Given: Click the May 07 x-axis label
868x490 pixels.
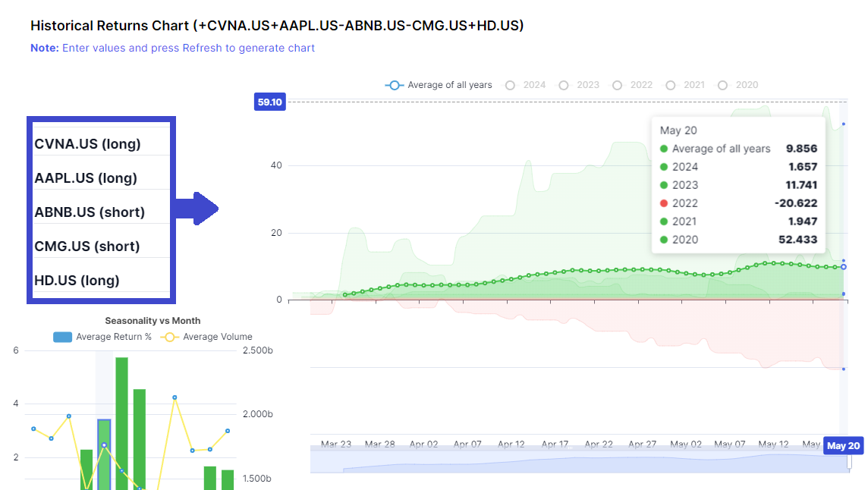Looking at the screenshot, I should click(x=730, y=444).
